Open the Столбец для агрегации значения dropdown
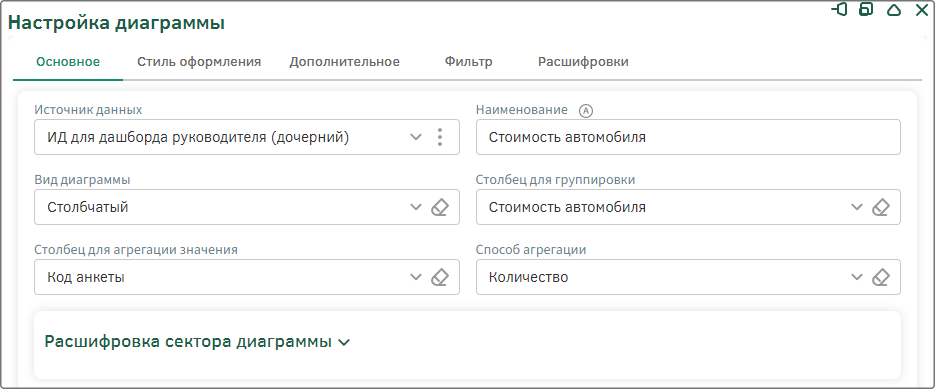935x389 pixels. [x=416, y=277]
